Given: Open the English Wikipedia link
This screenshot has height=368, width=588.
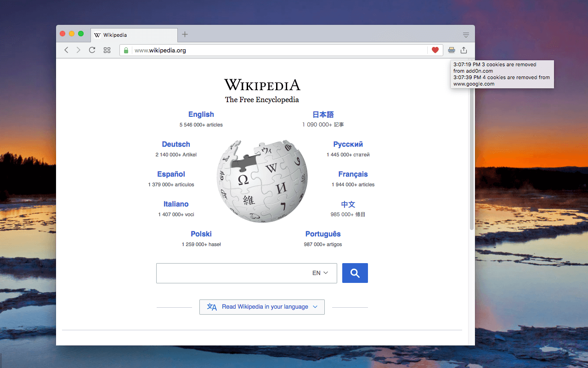Looking at the screenshot, I should click(201, 115).
